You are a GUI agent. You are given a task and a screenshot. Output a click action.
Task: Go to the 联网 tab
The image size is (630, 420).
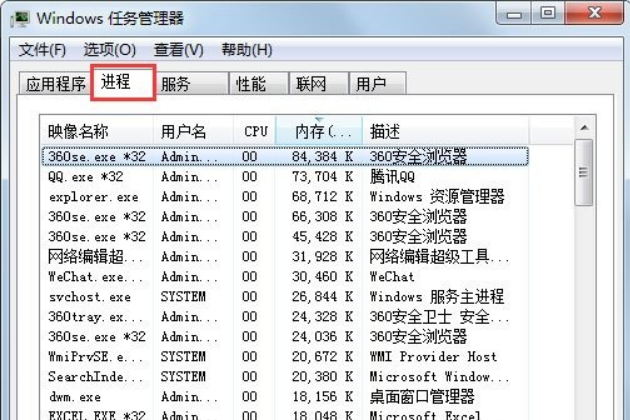318,84
